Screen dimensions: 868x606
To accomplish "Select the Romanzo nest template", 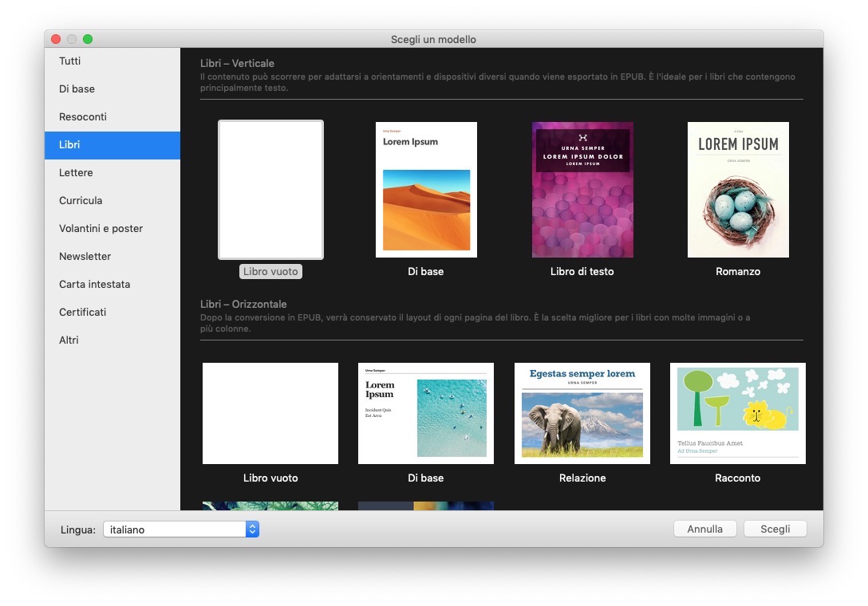I will coord(738,190).
